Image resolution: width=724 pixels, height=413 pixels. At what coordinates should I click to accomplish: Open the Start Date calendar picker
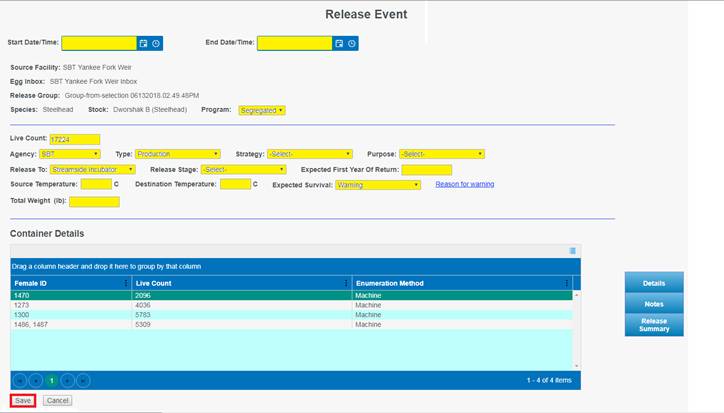143,44
